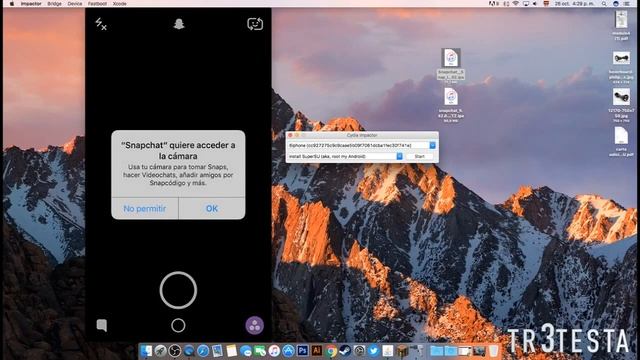Toggle the flash icon in Snapchat
640x360 pixels.
pyautogui.click(x=101, y=24)
